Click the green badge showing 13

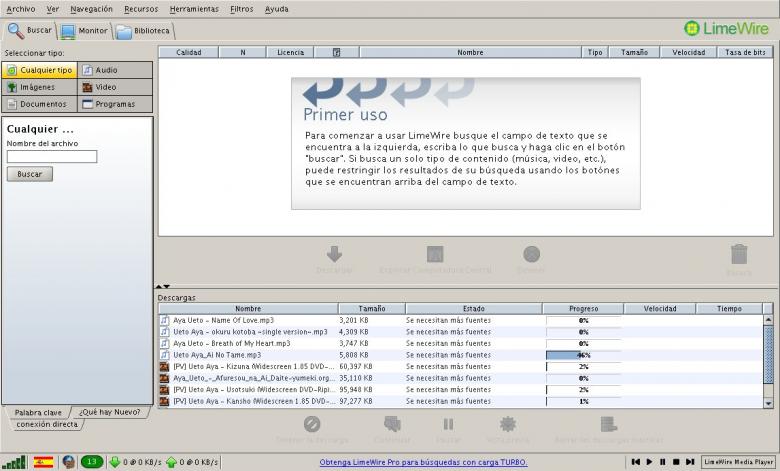click(92, 462)
